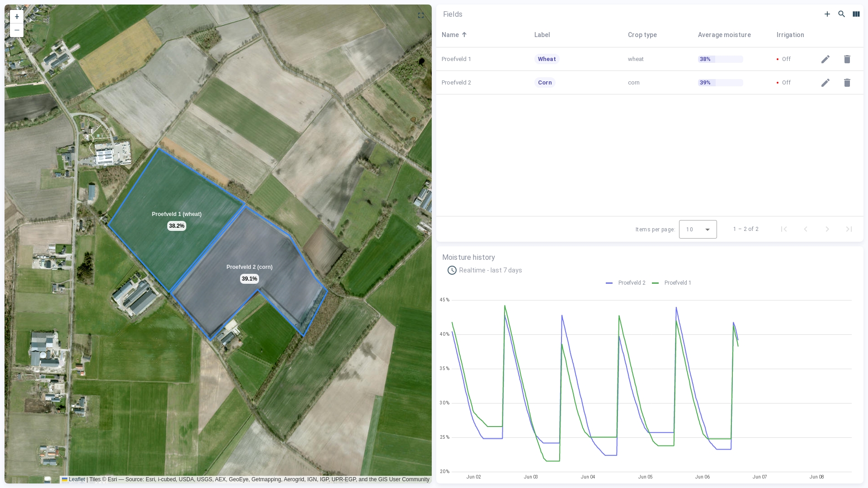Add a new field
The image size is (868, 488).
(827, 14)
